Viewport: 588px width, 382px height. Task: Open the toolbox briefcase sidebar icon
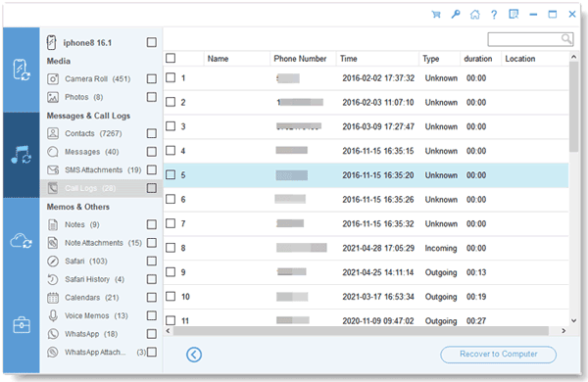(22, 324)
